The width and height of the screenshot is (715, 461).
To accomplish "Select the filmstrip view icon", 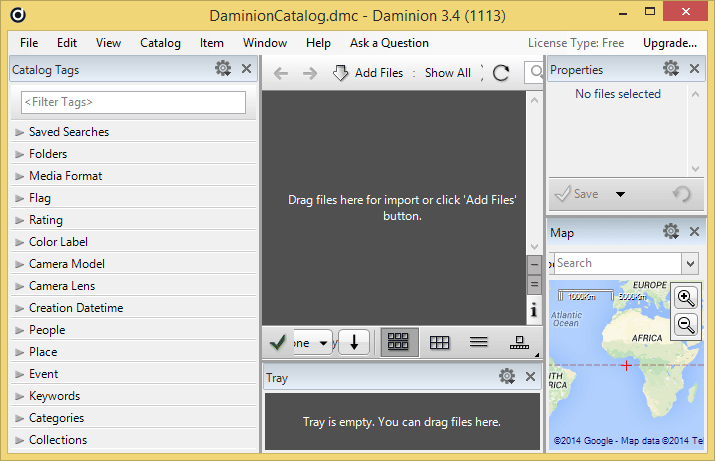I will point(519,342).
